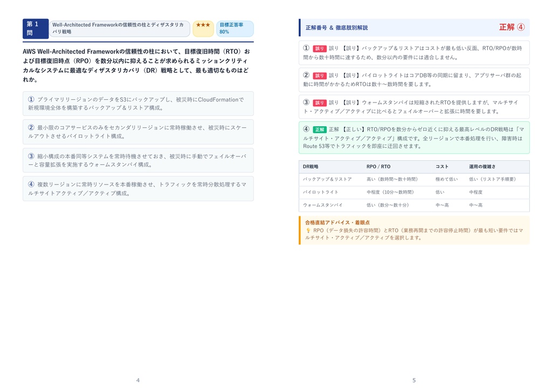Click the 中程度(10分〜数時間) table cell
552x392 pixels.
pos(390,192)
